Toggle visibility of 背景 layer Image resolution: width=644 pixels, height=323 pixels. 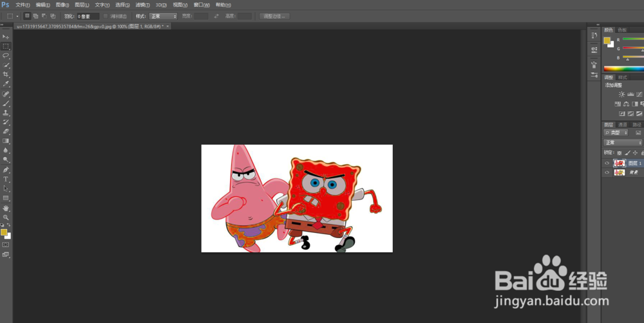[x=607, y=173]
